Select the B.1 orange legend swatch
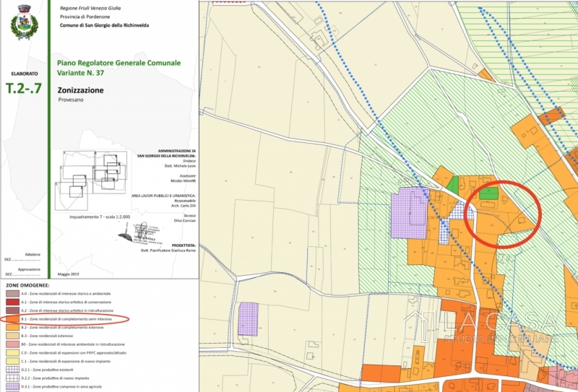This screenshot has height=392, width=578. [x=12, y=318]
